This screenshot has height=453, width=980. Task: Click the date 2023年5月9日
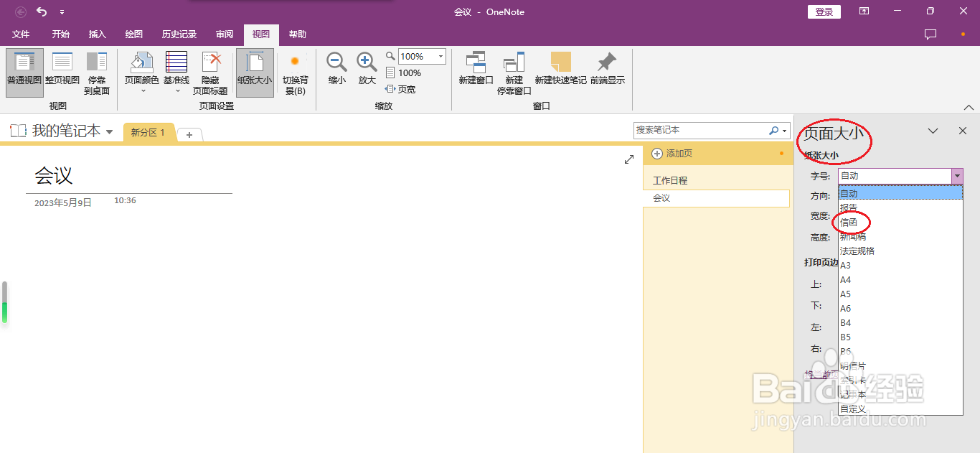tap(63, 203)
